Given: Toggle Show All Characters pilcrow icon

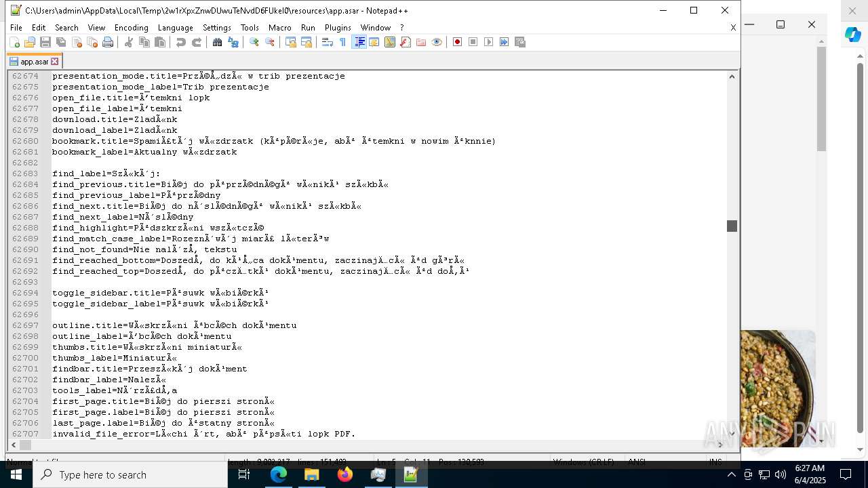Looking at the screenshot, I should point(343,42).
